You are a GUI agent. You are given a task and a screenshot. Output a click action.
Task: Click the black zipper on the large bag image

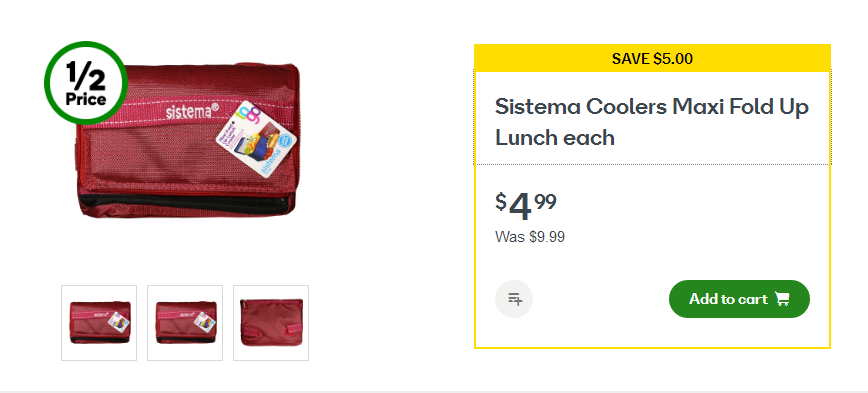(x=184, y=203)
